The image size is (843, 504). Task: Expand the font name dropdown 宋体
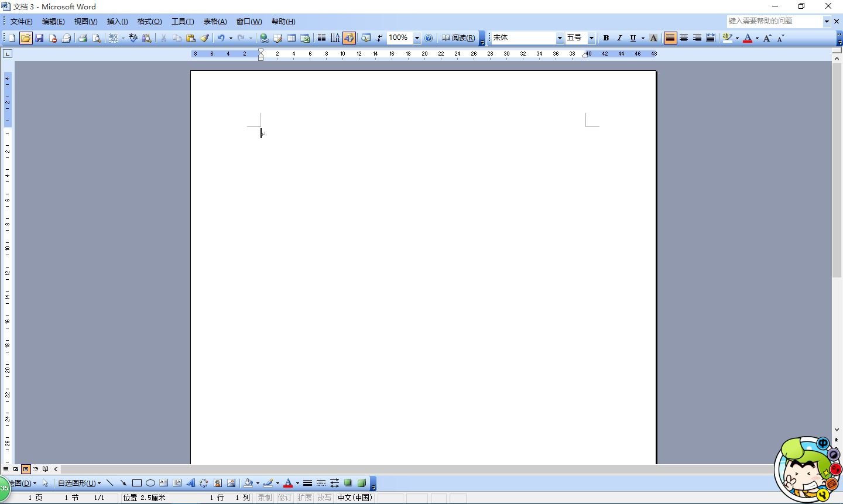(560, 38)
